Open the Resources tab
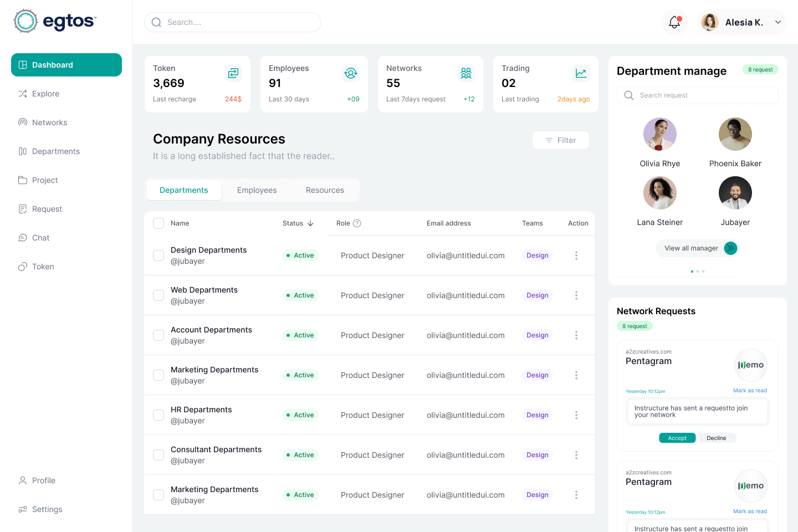 [325, 190]
